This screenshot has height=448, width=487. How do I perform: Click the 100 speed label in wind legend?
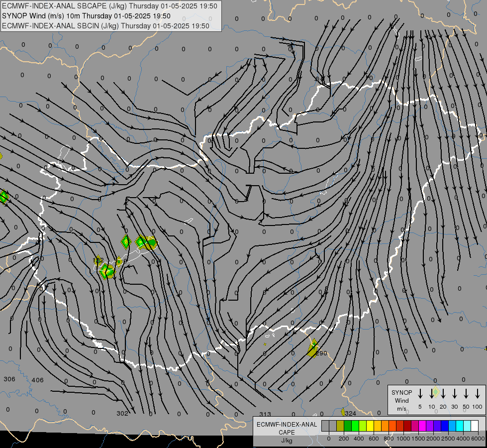point(478,407)
